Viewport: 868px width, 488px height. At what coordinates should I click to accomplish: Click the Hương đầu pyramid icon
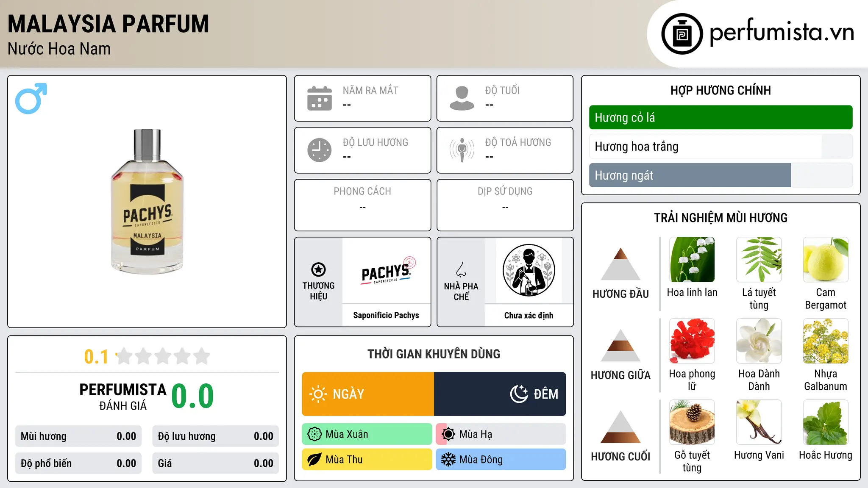(x=620, y=264)
